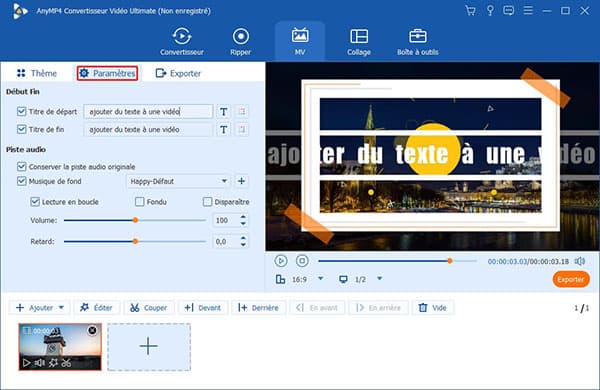Play the preview video

click(281, 261)
